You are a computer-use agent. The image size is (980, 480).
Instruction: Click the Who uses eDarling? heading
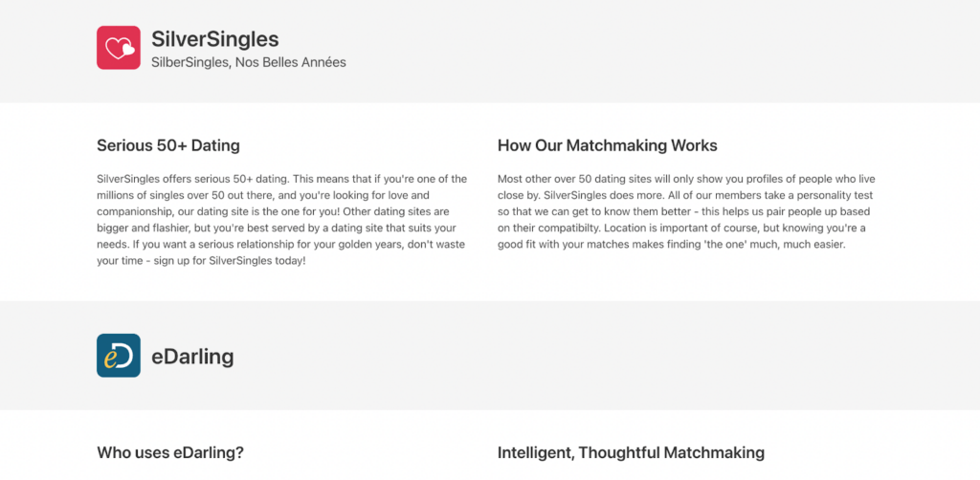(170, 452)
